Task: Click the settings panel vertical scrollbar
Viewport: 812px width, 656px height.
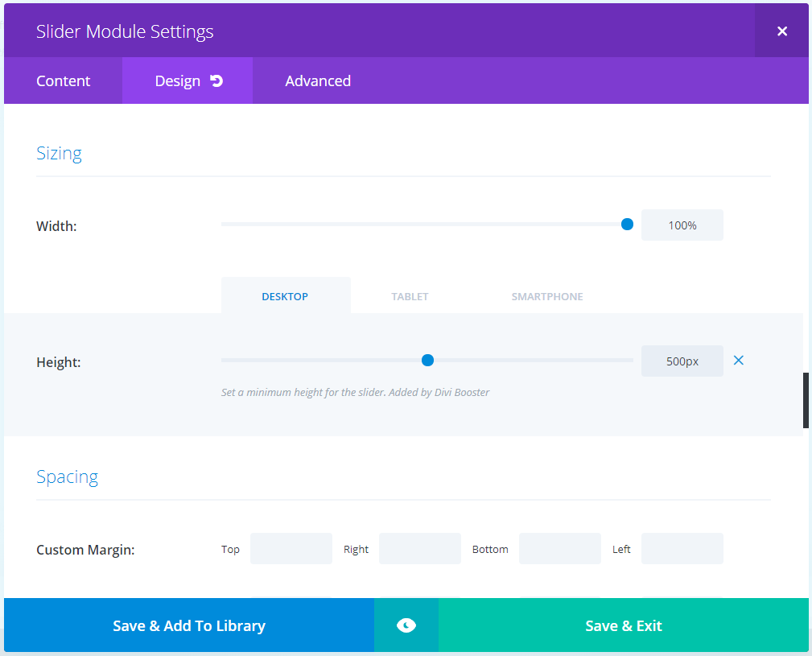Action: pyautogui.click(x=806, y=400)
